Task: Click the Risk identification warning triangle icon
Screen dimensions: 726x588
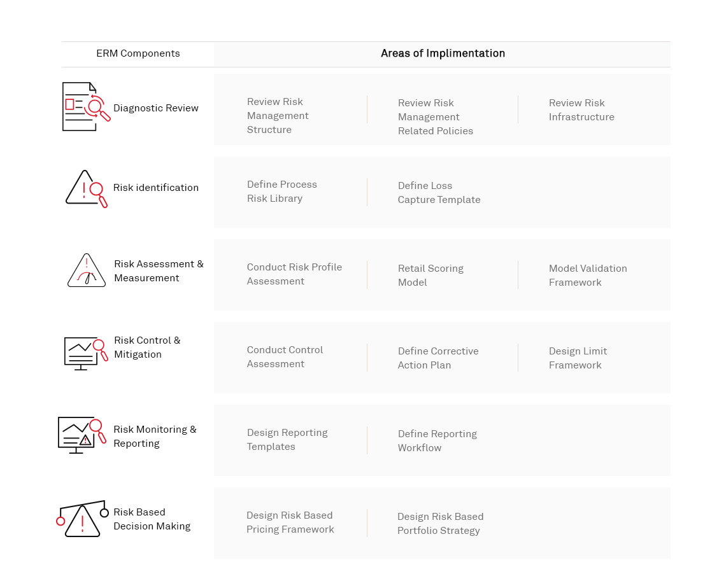Action: (x=86, y=188)
